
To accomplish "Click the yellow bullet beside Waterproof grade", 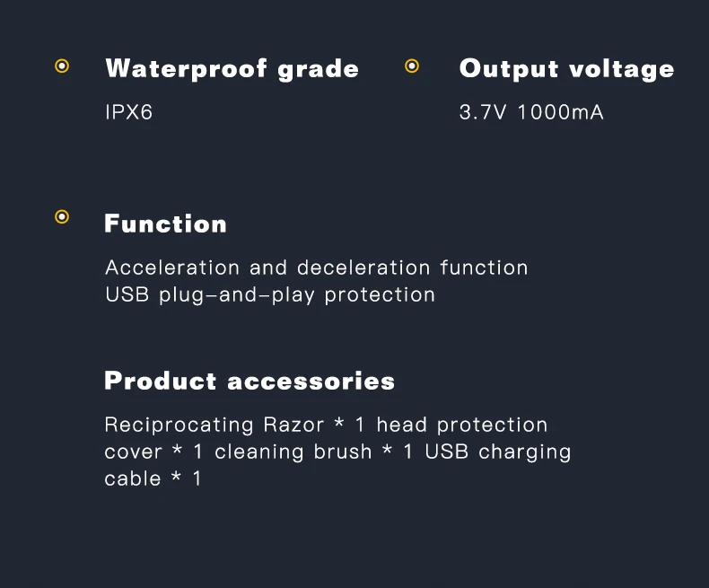I will pos(62,66).
